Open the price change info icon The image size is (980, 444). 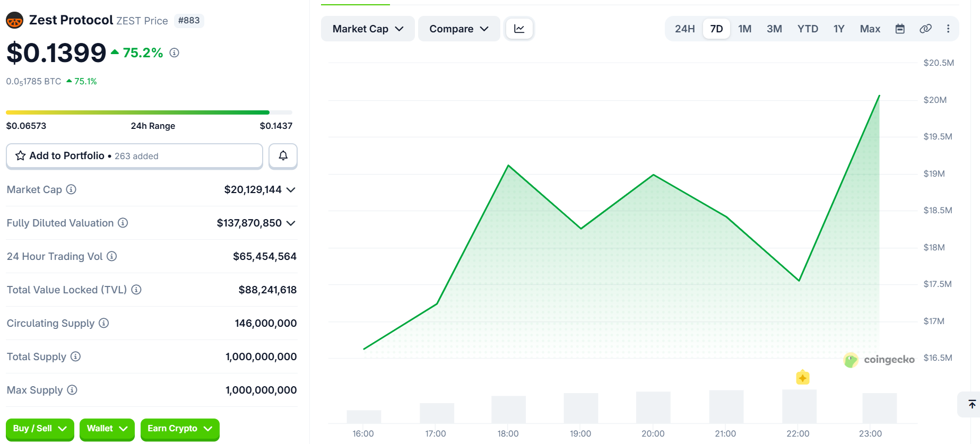pyautogui.click(x=174, y=53)
